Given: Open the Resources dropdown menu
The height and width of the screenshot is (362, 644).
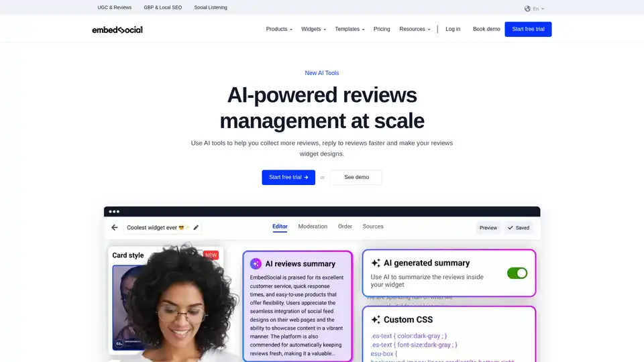Looking at the screenshot, I should coord(415,29).
